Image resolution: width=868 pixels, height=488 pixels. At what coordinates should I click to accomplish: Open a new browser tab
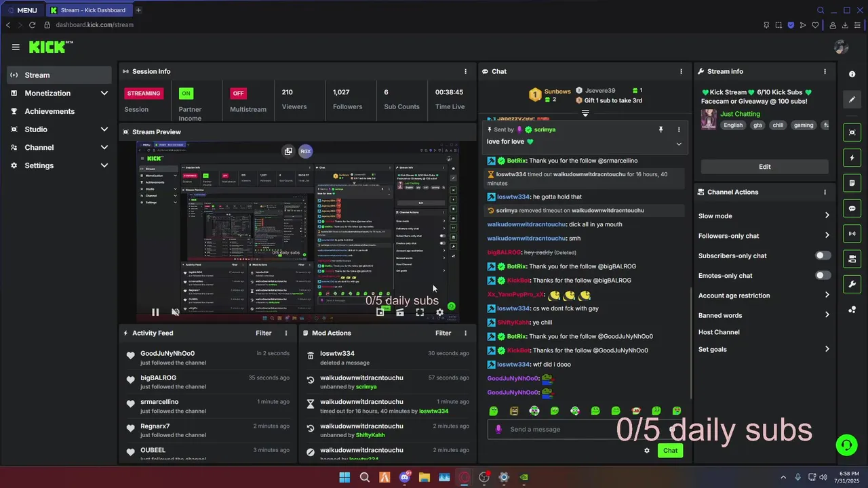pyautogui.click(x=138, y=10)
